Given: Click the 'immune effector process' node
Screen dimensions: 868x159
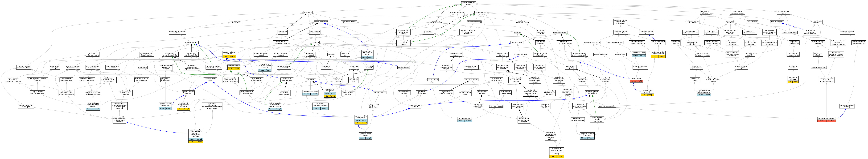Looking at the screenshot, I should [x=816, y=22].
